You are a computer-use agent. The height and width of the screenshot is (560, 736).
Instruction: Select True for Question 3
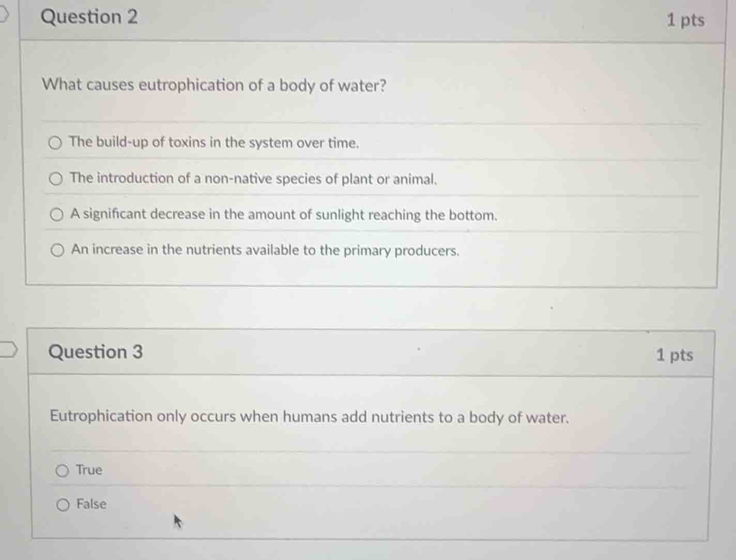63,471
